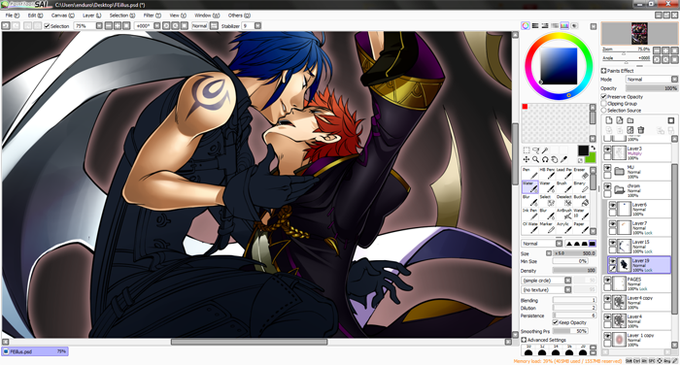Click the Normal selection-mode button in the top toolbar
The height and width of the screenshot is (365, 680).
point(199,26)
